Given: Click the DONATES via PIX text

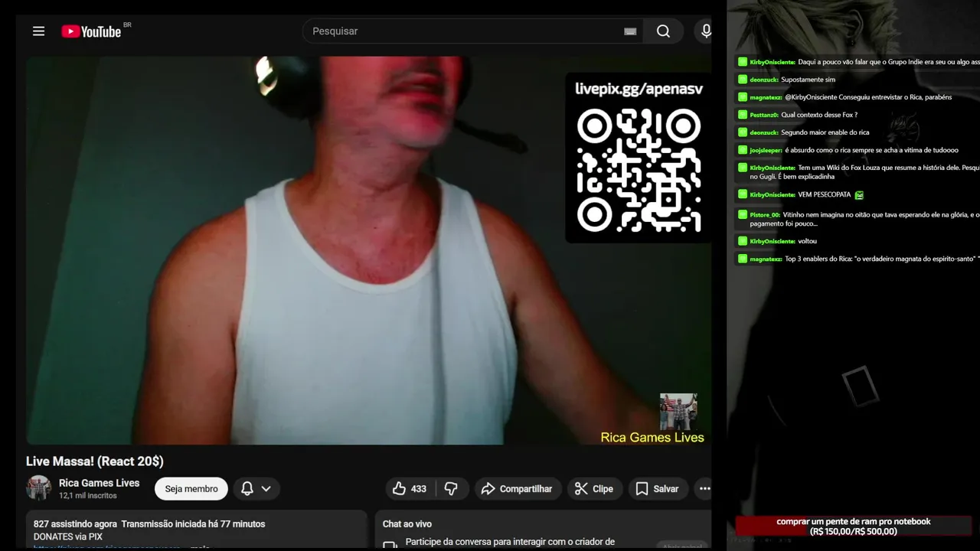Looking at the screenshot, I should [68, 536].
